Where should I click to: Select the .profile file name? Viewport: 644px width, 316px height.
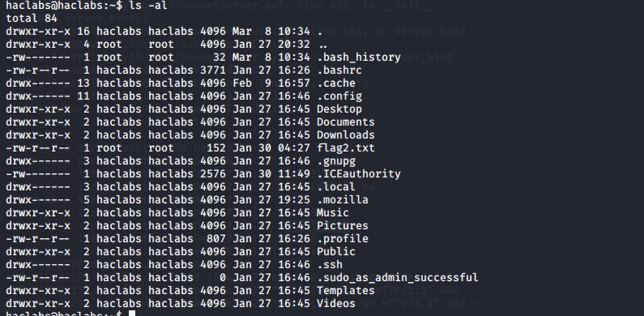click(x=343, y=238)
